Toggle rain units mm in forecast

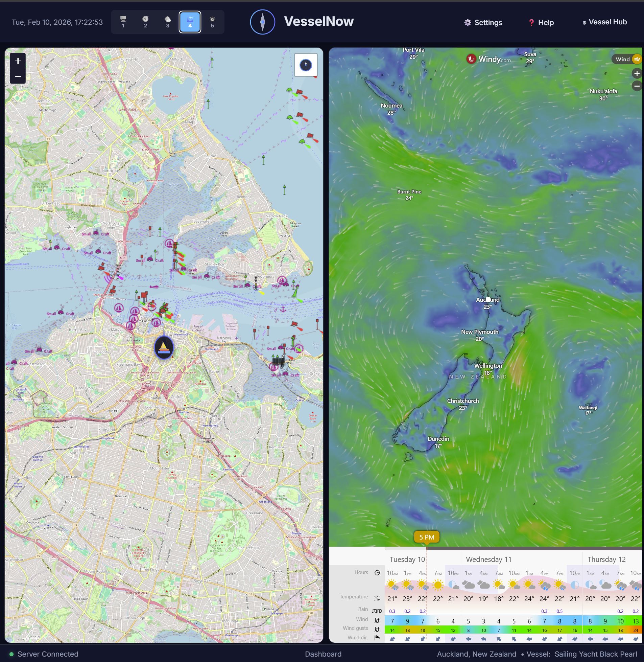(x=377, y=611)
